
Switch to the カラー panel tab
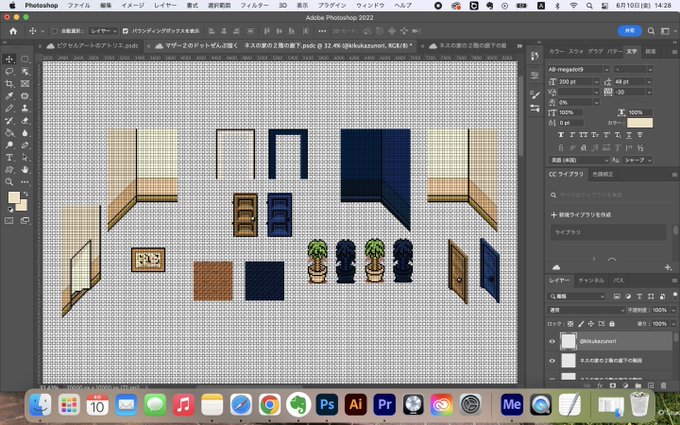coord(556,52)
